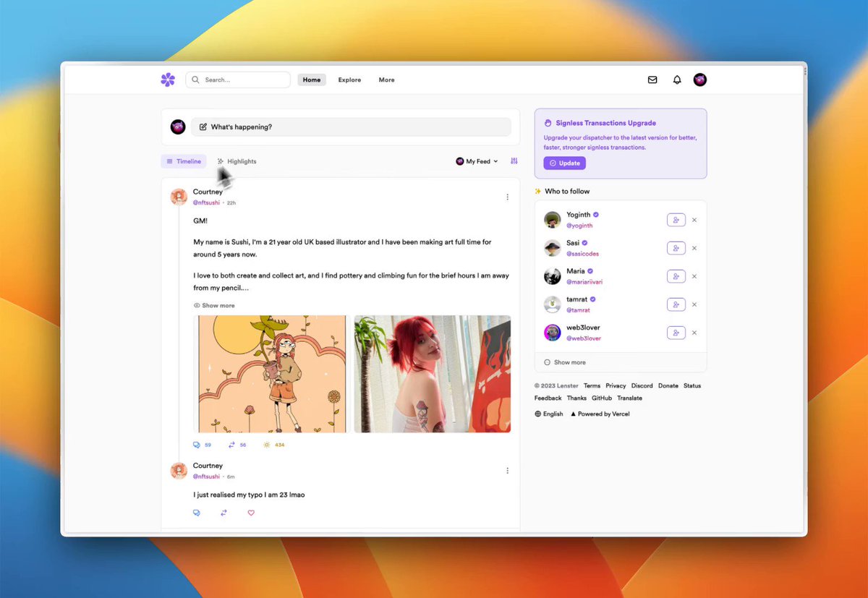Dismiss the web3lover suggestion
The height and width of the screenshot is (598, 868).
click(694, 333)
